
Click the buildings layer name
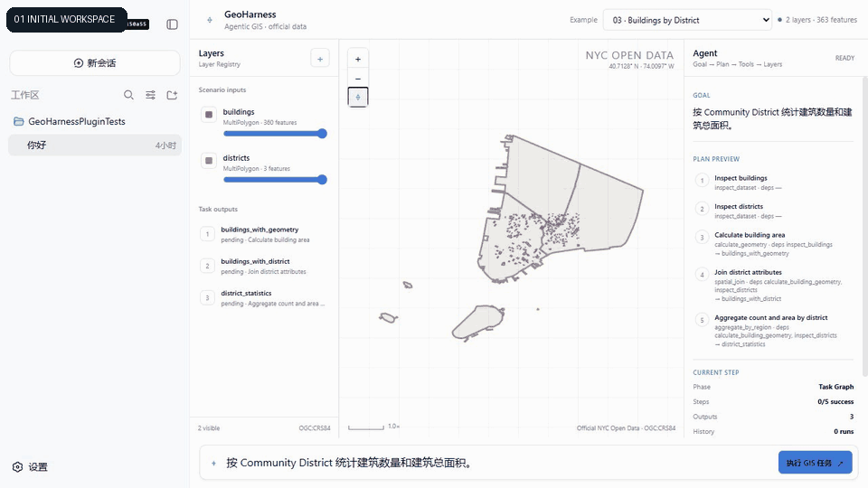tap(239, 112)
